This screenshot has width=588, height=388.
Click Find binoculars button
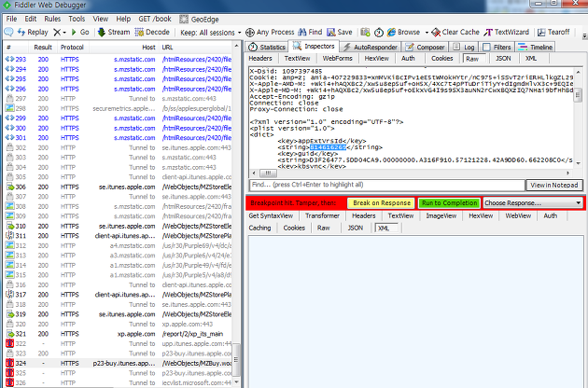click(x=310, y=33)
